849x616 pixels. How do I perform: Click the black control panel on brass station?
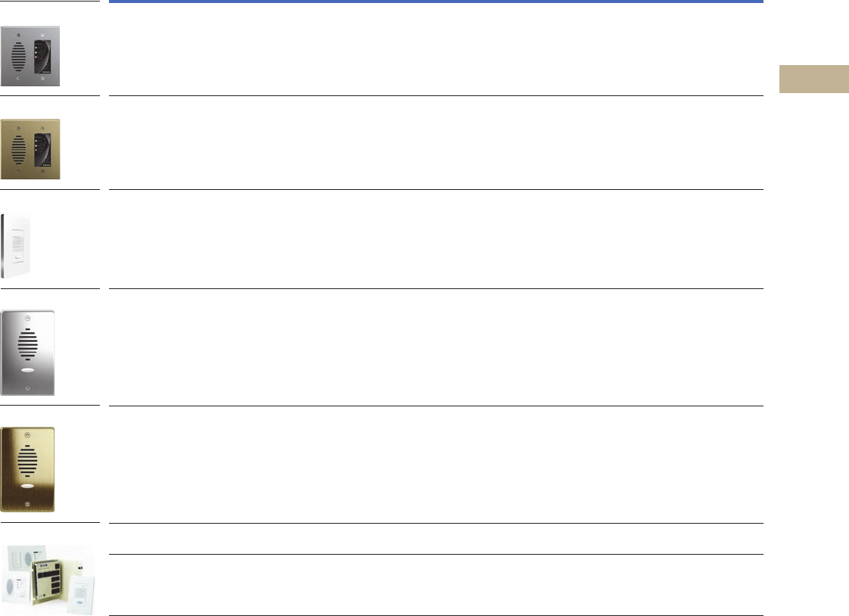[44, 150]
